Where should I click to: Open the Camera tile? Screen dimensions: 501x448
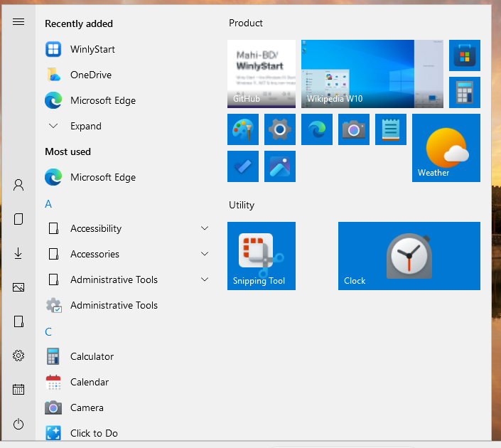point(354,129)
